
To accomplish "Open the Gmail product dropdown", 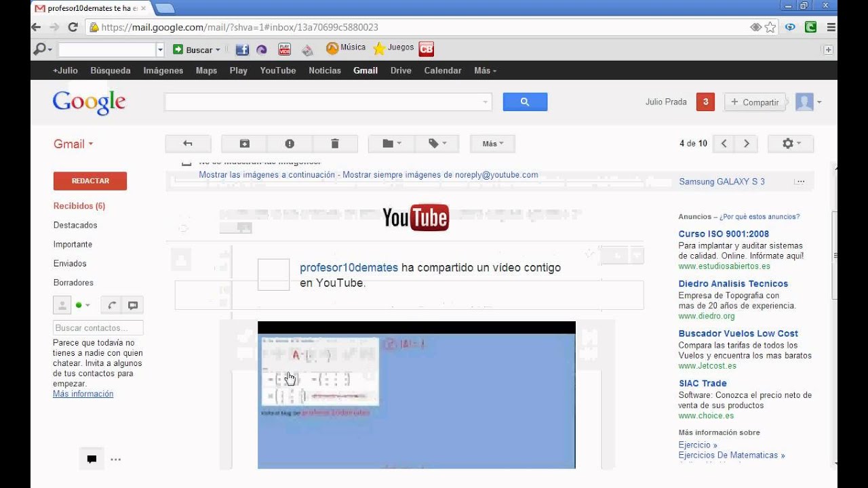I will click(73, 144).
